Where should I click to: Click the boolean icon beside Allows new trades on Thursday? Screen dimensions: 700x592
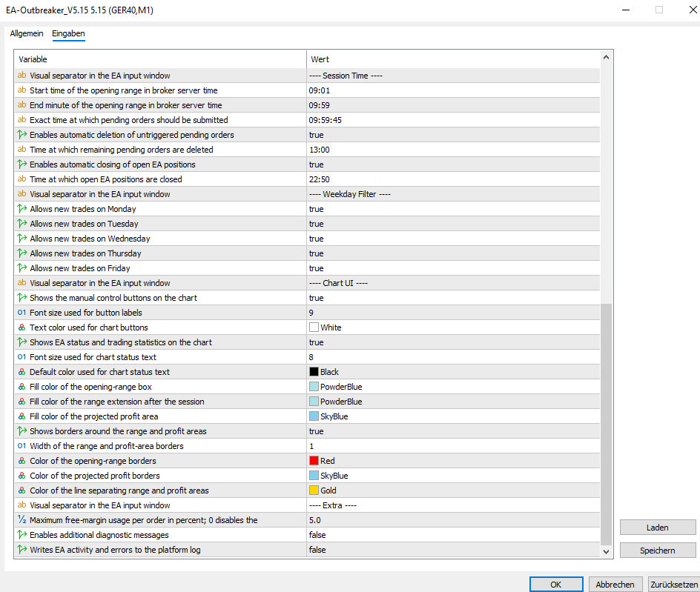[22, 253]
